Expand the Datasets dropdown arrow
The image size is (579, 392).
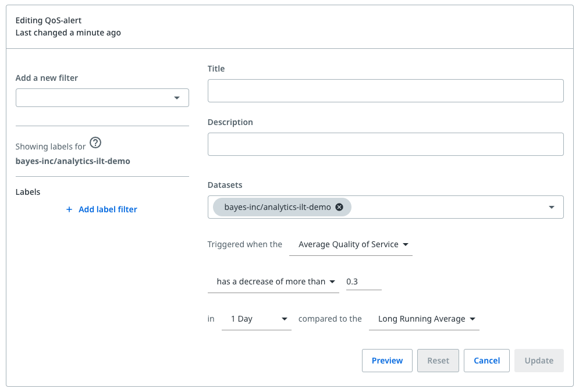551,207
